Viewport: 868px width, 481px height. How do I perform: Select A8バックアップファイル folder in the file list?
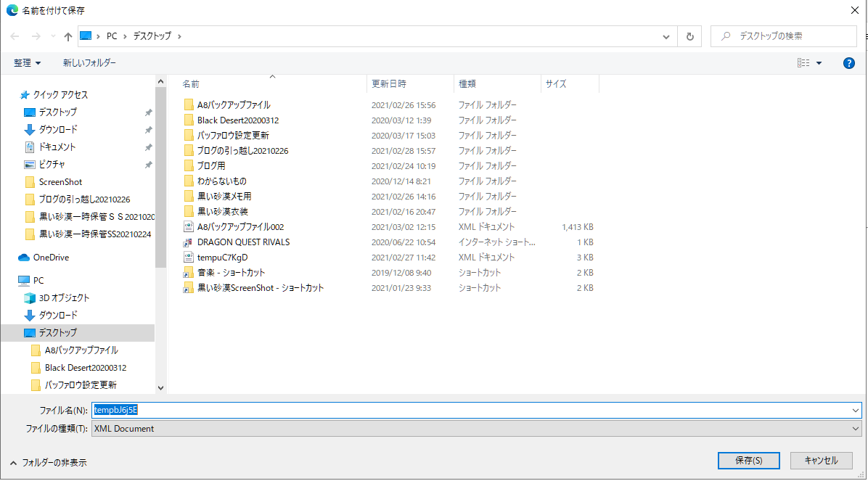(x=234, y=105)
